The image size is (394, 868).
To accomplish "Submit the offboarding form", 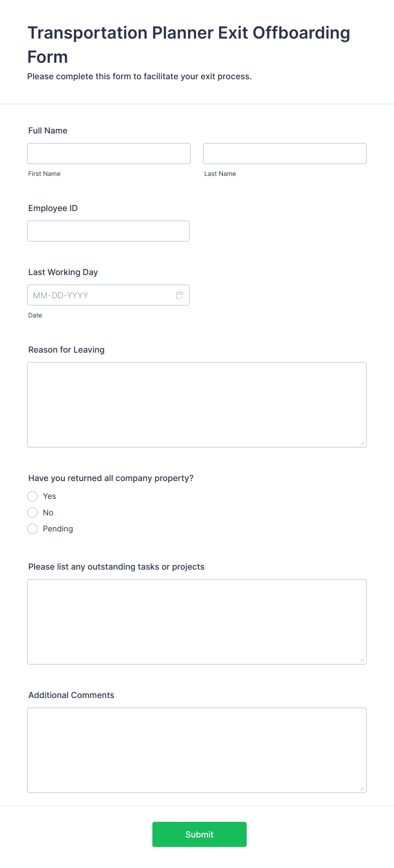I will tap(200, 835).
